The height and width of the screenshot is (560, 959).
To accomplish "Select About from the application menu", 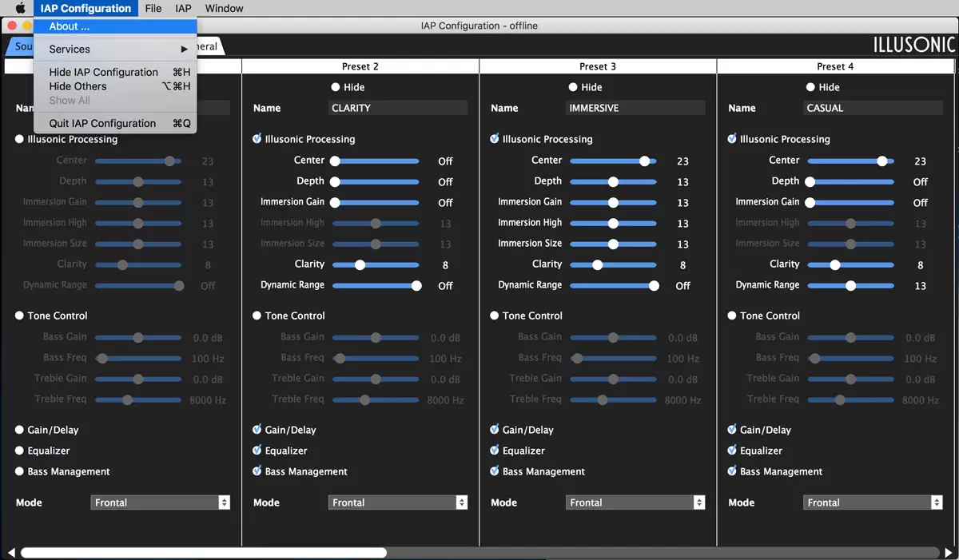I will click(70, 26).
